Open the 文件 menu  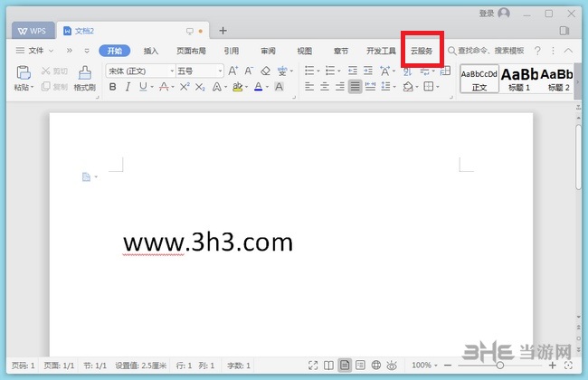point(35,51)
